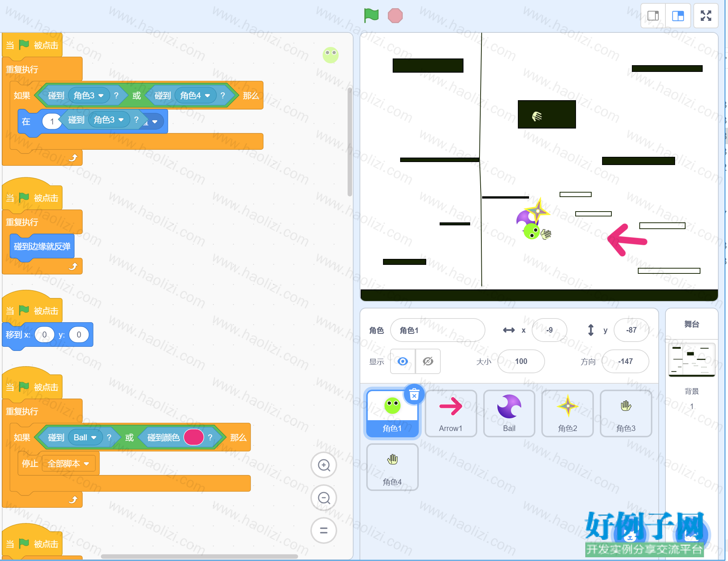The height and width of the screenshot is (561, 728).
Task: Select the 角色2 star sprite
Action: 567,413
